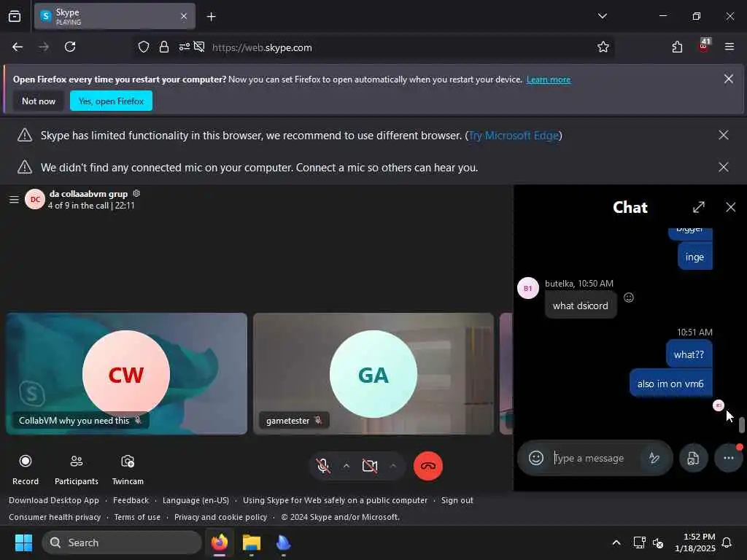Open the notifications bell in taskbar
This screenshot has width=747, height=560.
pyautogui.click(x=727, y=542)
